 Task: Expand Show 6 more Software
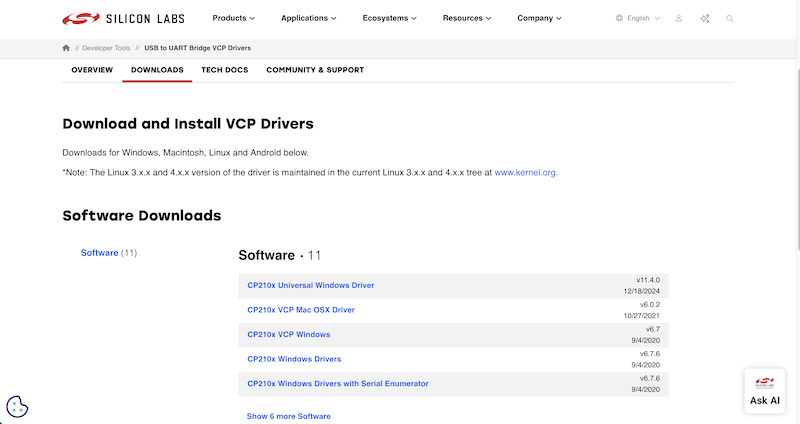point(289,416)
